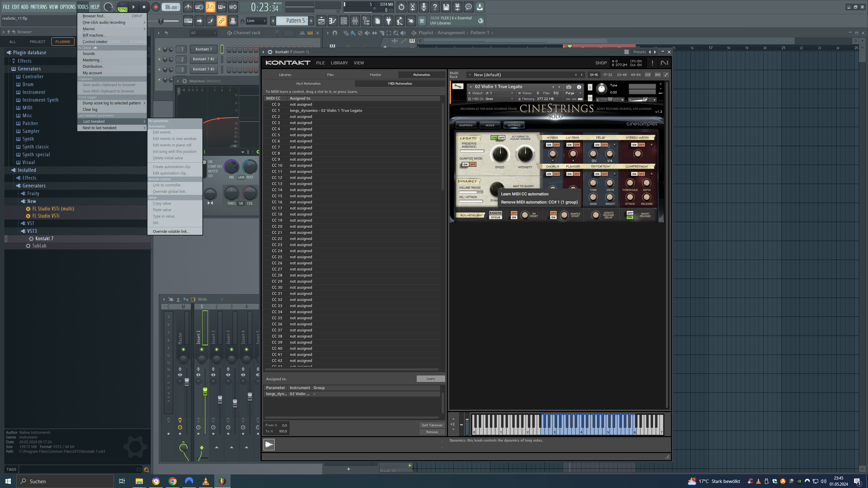This screenshot has width=868, height=488.
Task: Click the tempo 86.000 field
Action: tap(171, 7)
